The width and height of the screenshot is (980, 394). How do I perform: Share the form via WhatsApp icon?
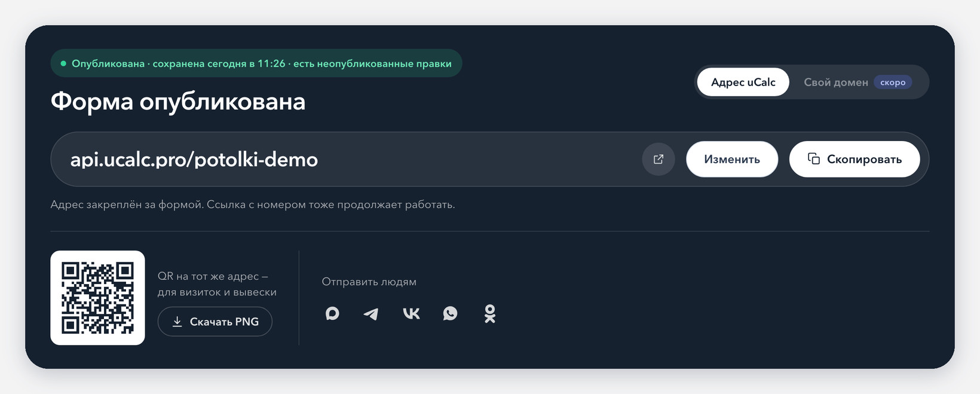tap(450, 313)
